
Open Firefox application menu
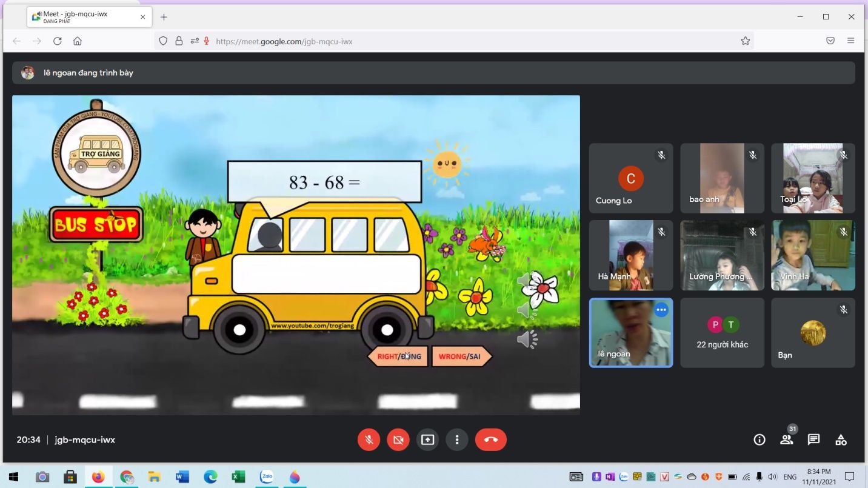point(851,41)
